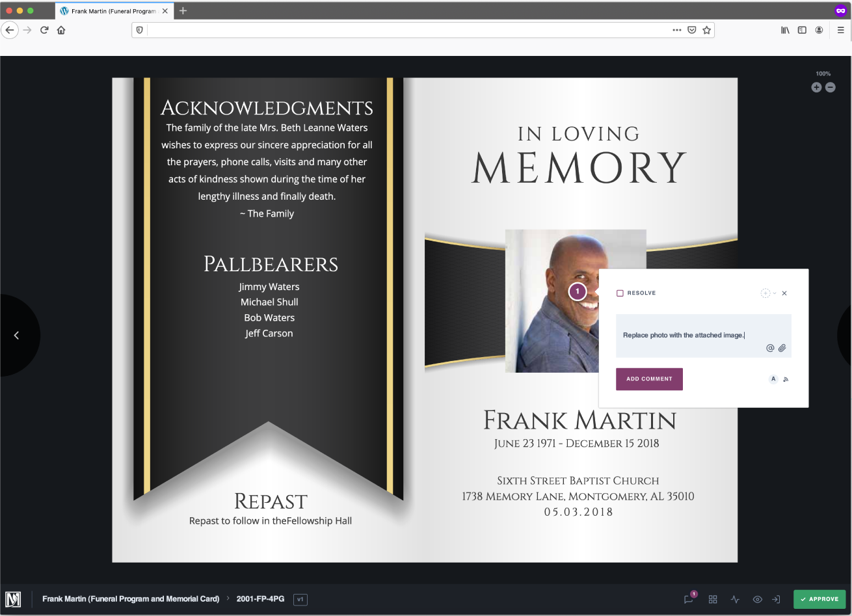
Task: Click the Frank Martin project breadcrumb
Action: tap(131, 599)
